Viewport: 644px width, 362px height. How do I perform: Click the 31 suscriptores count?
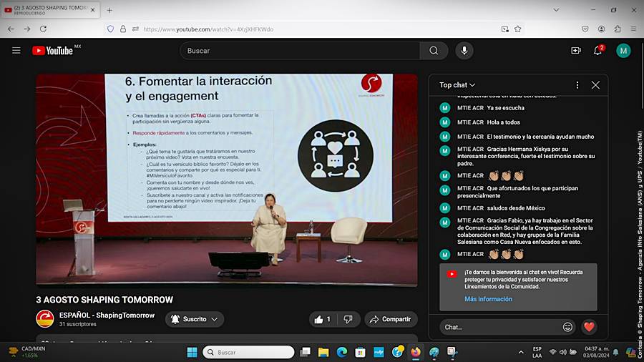tap(77, 324)
